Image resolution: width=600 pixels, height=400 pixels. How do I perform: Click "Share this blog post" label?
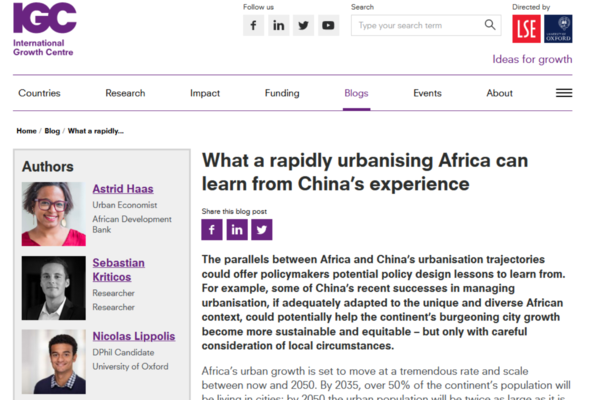click(x=234, y=211)
